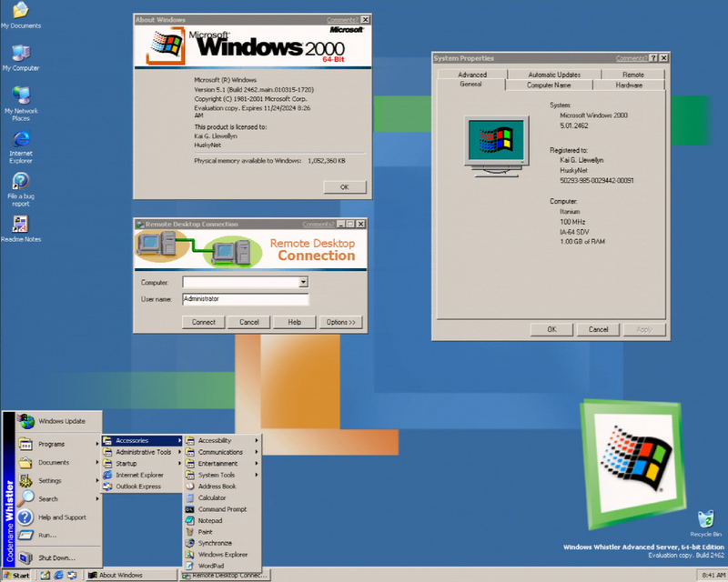Select Shut Down in the Start menu
This screenshot has height=582, width=728.
tap(58, 557)
